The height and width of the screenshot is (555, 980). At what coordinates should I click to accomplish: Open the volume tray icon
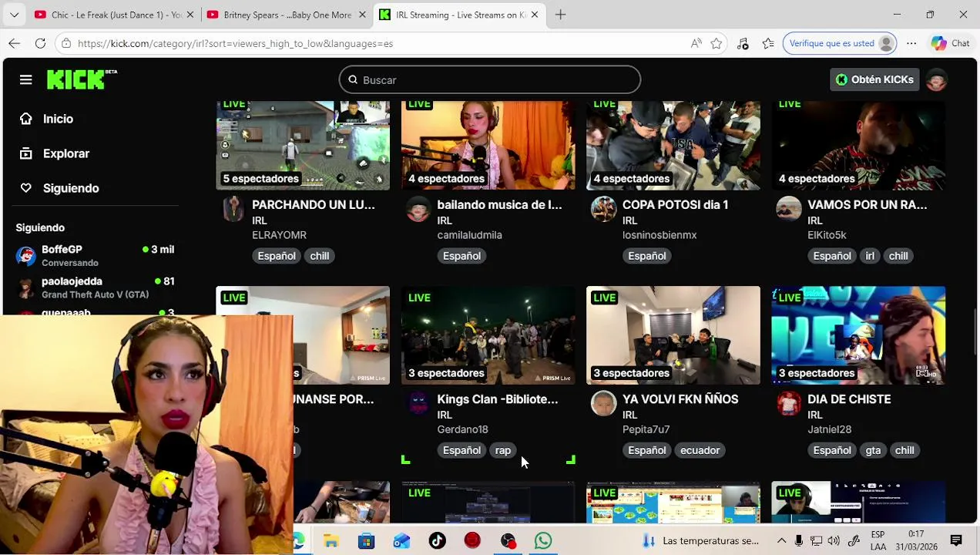coord(834,541)
